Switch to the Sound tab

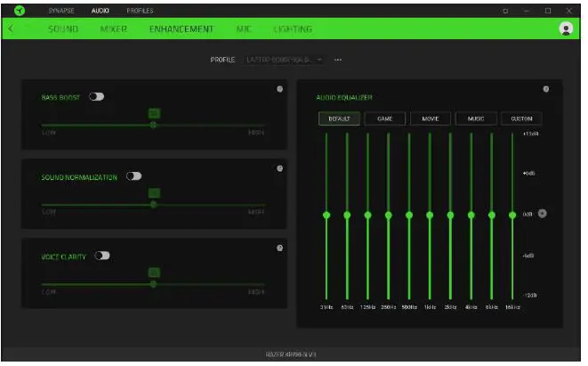tap(63, 28)
